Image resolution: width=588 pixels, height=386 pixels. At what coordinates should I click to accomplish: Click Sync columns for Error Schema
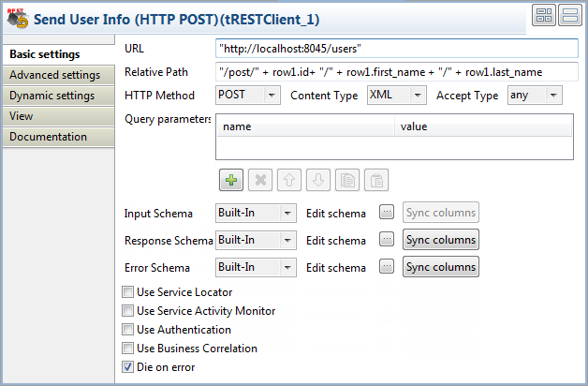click(x=441, y=267)
